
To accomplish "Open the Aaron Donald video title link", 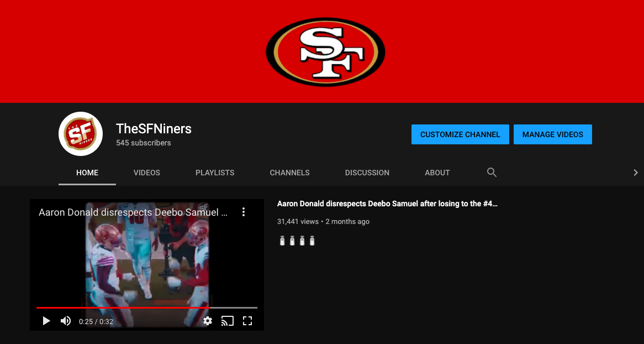I will tap(387, 204).
